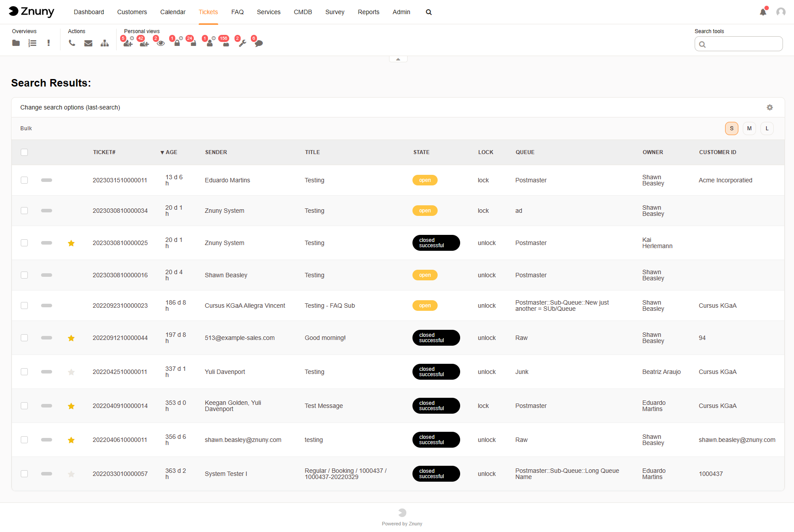Click Change search options (last-search)
Viewport: 794px width, 532px height.
(69, 107)
